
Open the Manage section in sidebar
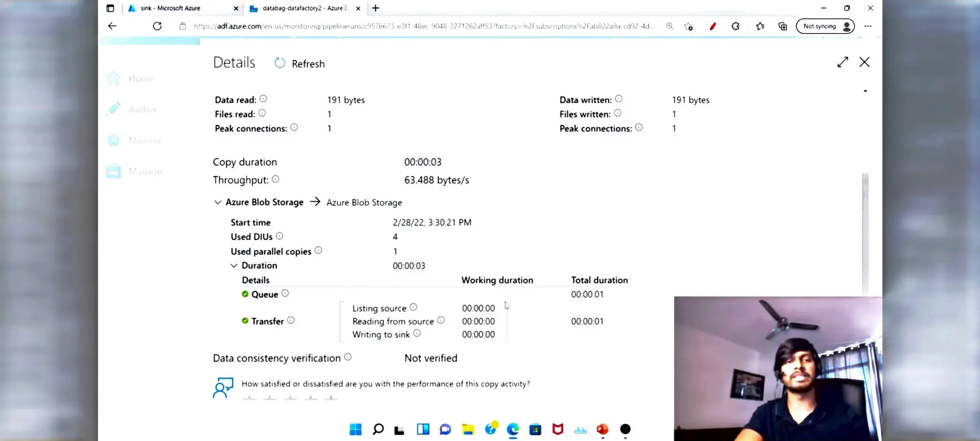[x=134, y=171]
